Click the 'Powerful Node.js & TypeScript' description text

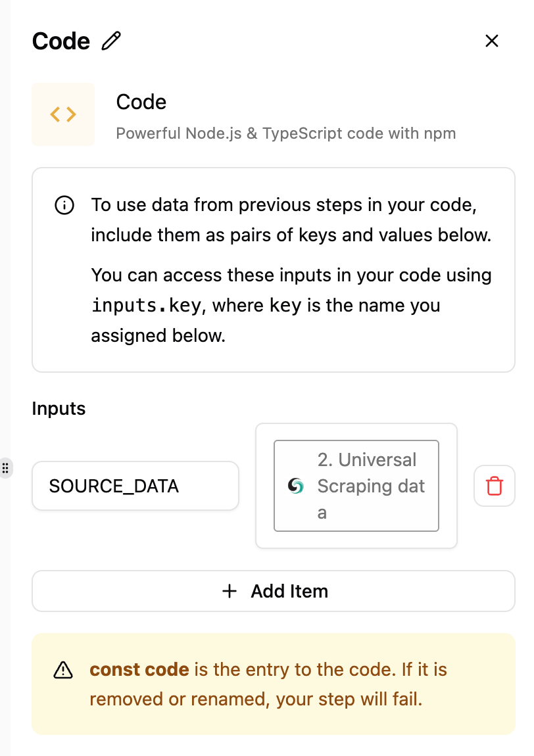pos(285,133)
